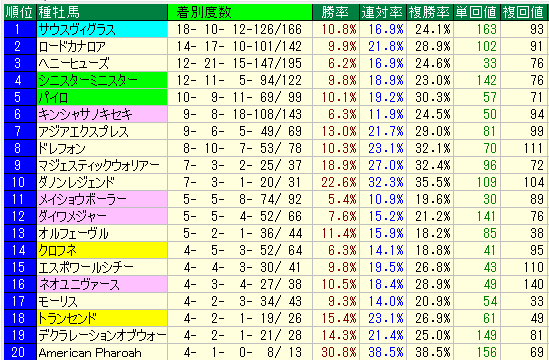The image size is (549, 360).
Task: Sort by 連対率 column header
Action: pos(383,13)
